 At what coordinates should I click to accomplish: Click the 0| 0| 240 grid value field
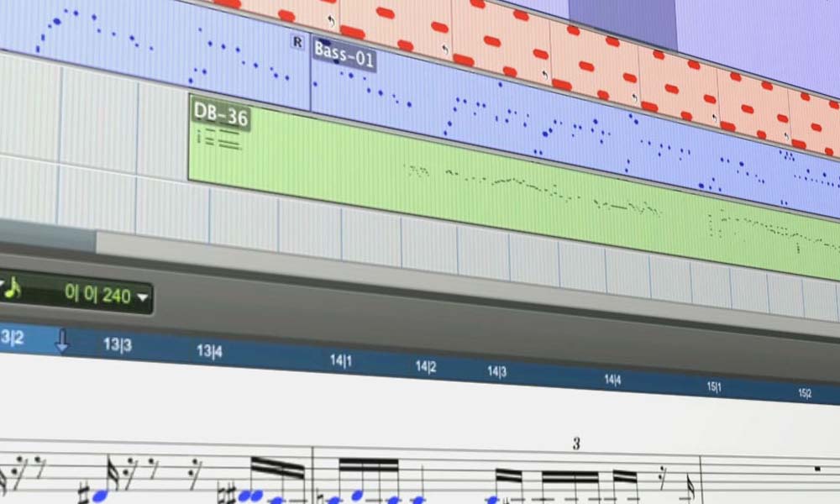pos(97,294)
